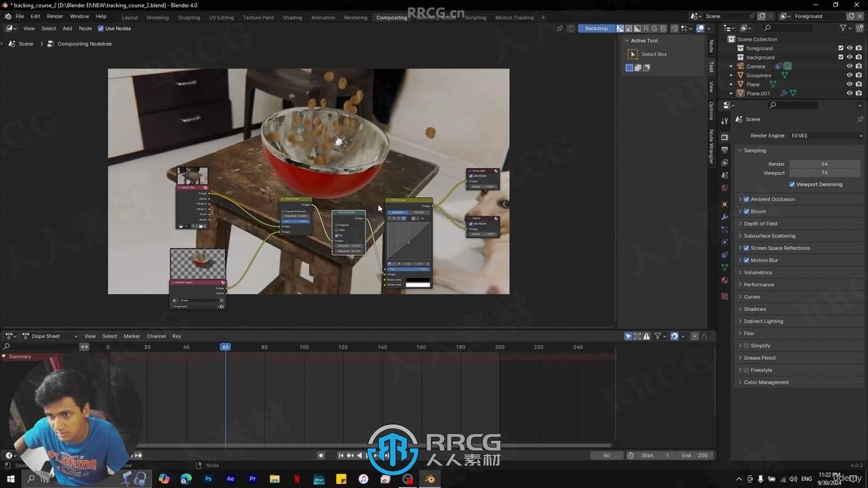
Task: Open the Output properties tab icon
Action: pyautogui.click(x=724, y=150)
